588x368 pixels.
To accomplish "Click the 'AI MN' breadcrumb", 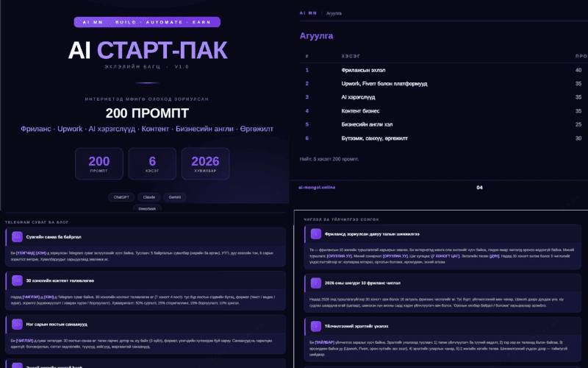I will click(308, 13).
